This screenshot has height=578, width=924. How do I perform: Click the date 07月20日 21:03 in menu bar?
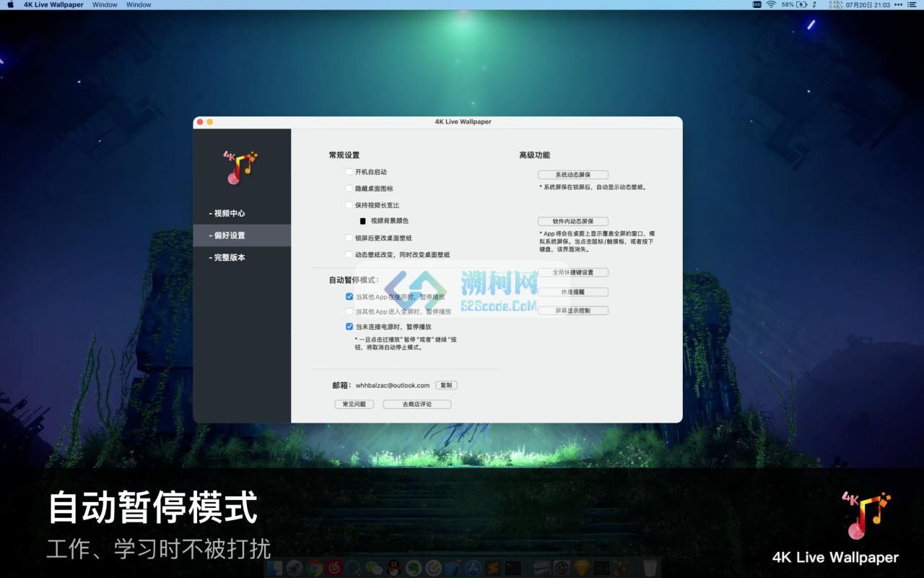[868, 4]
